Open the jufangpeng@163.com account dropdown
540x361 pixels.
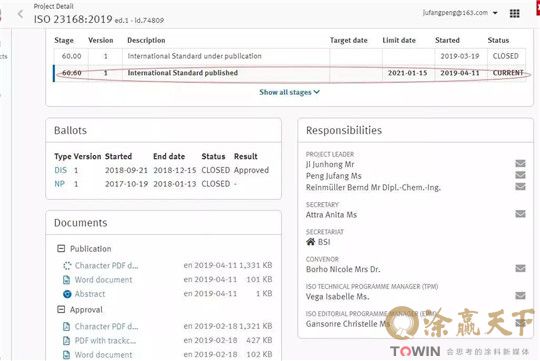click(x=460, y=13)
